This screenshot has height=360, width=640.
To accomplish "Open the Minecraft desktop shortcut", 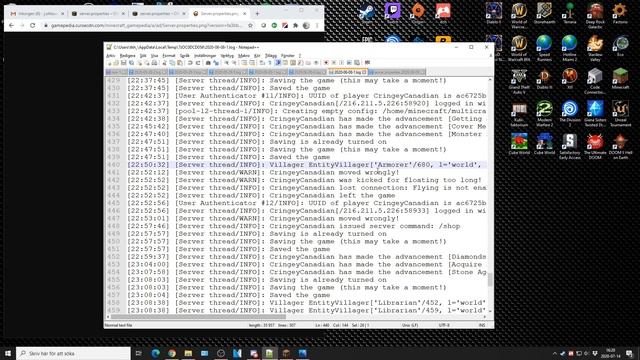I will [620, 79].
